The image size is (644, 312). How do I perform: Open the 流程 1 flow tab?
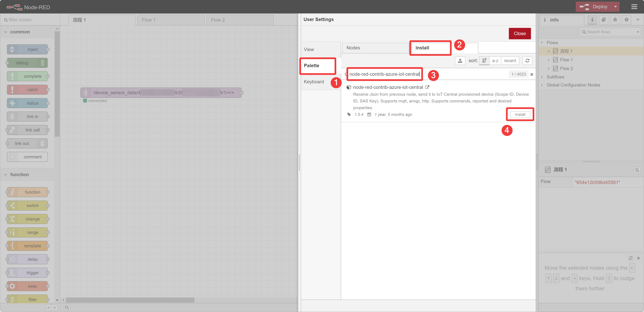coord(102,20)
